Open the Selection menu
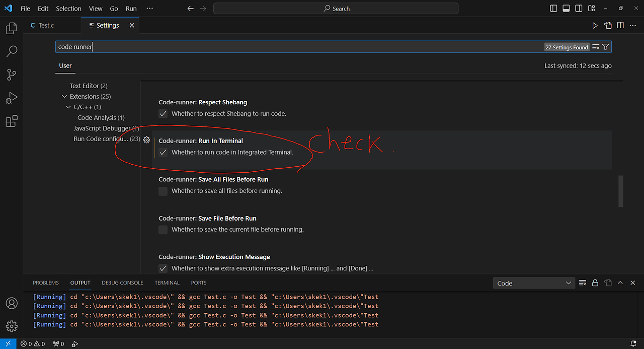This screenshot has width=644, height=349. tap(68, 9)
